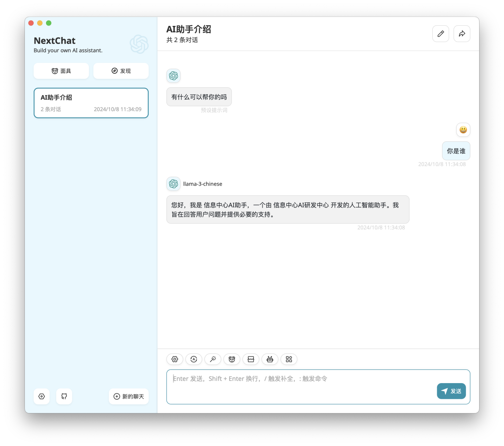Viewport: 504px width, 446px height.
Task: Open model selector robot icon
Action: (x=270, y=359)
